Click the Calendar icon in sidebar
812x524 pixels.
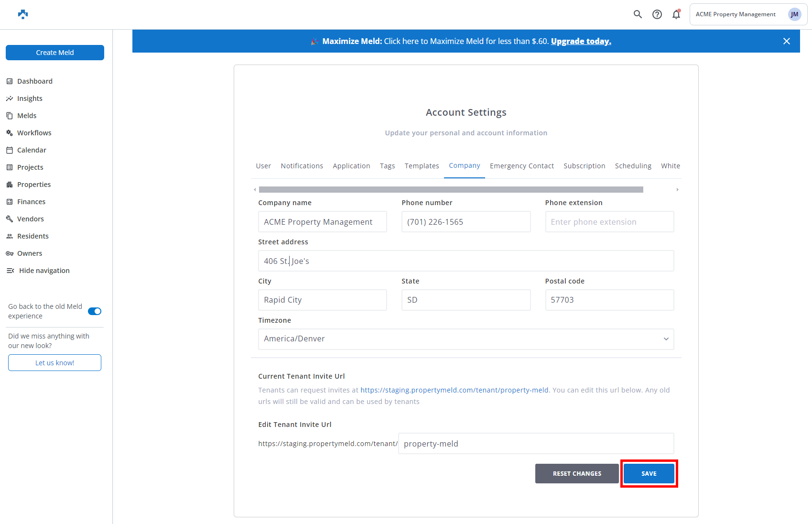pos(10,150)
